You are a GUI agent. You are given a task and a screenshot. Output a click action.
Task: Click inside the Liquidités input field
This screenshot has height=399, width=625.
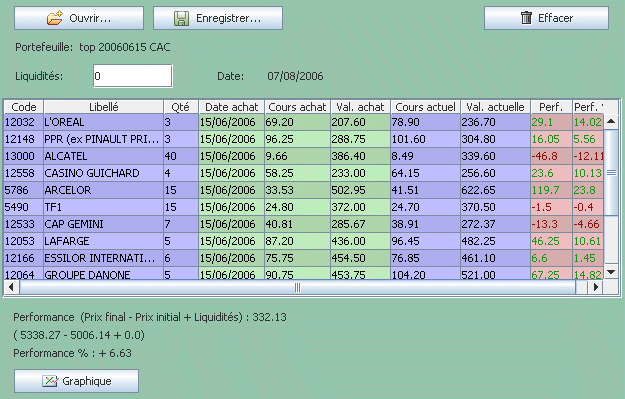click(x=133, y=76)
